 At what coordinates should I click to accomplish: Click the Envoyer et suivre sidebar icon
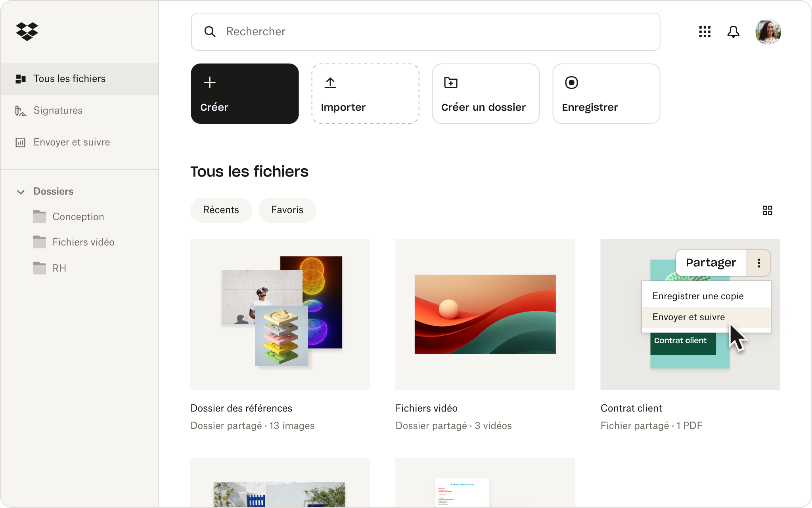point(21,142)
